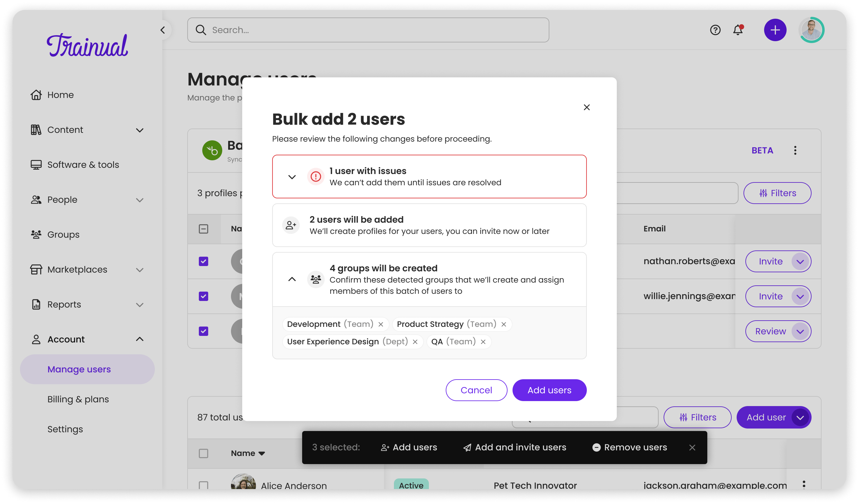
Task: Click the Marketplaces storefront icon
Action: point(36,269)
